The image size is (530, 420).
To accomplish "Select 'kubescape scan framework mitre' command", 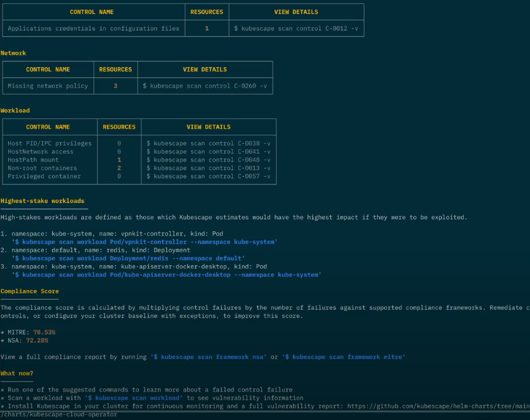I will pyautogui.click(x=344, y=357).
